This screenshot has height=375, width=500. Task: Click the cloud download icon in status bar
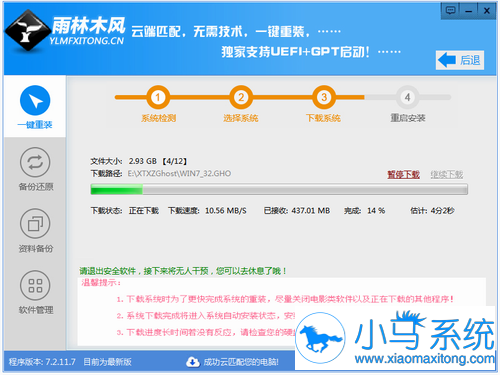tap(193, 362)
